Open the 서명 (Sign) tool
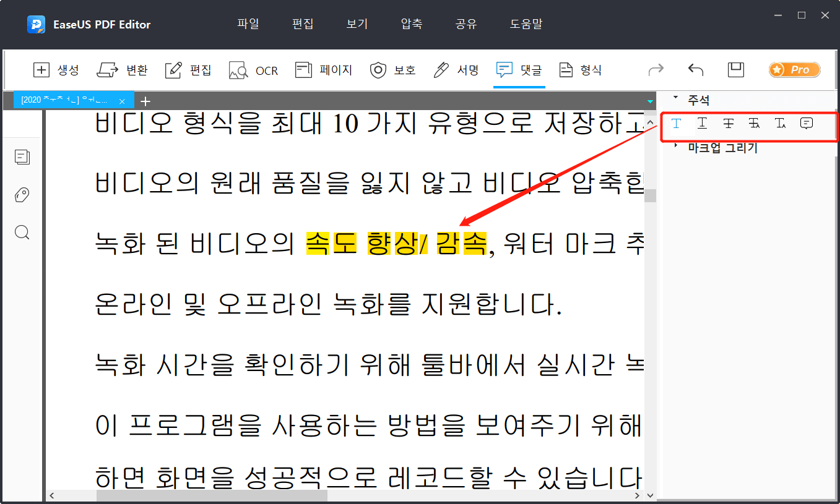Image resolution: width=840 pixels, height=504 pixels. [x=456, y=70]
